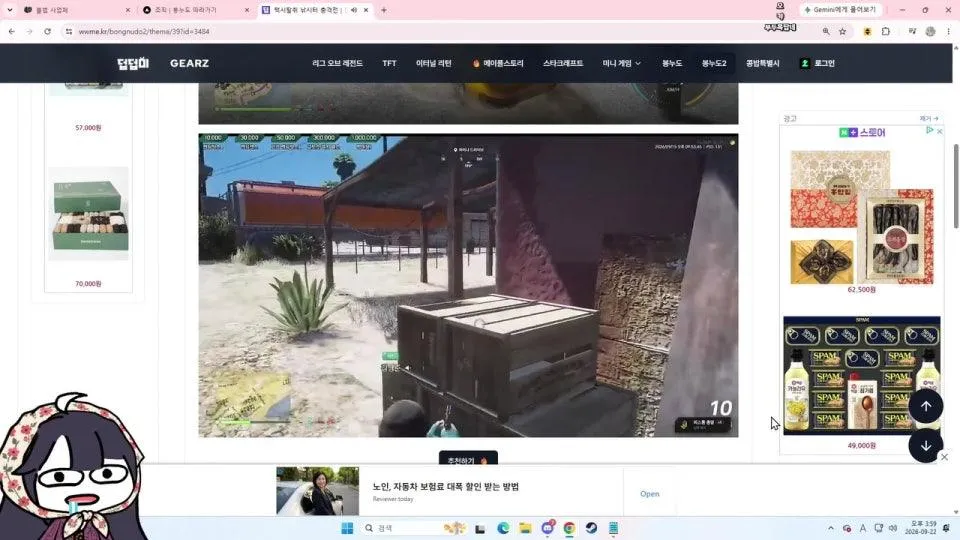Open the 리그 오브 레전드 menu item
Image resolution: width=960 pixels, height=540 pixels.
337,63
